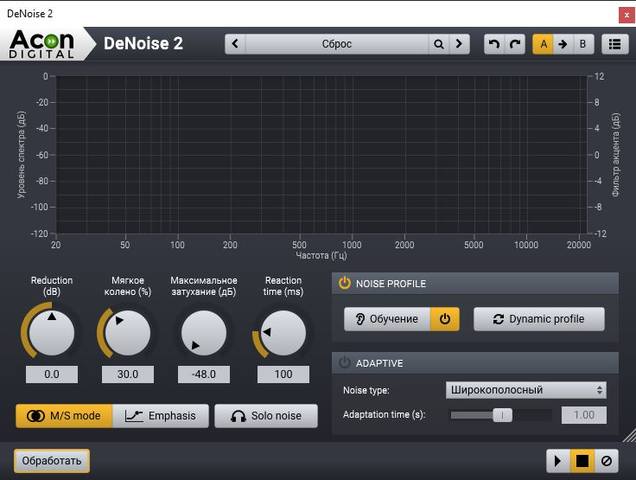Edit the Reaction time value 100
Viewport: 636px width, 480px height.
(283, 375)
